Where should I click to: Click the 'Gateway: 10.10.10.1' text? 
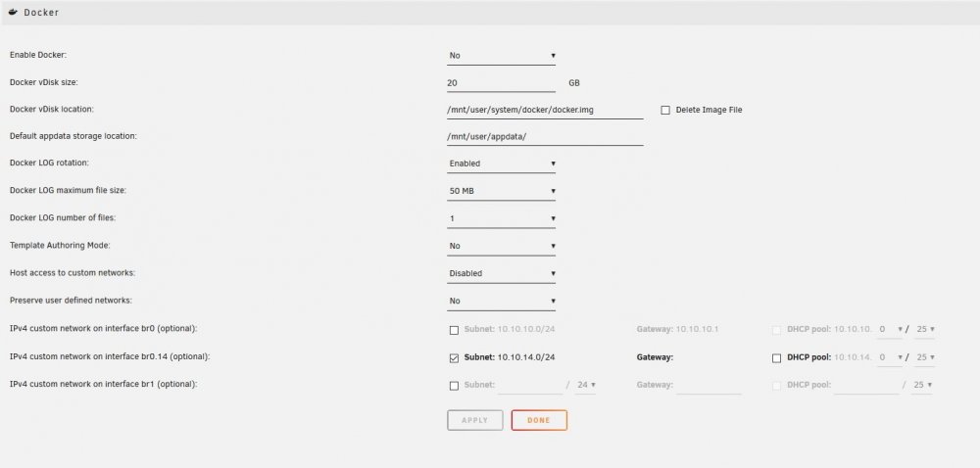click(677, 329)
